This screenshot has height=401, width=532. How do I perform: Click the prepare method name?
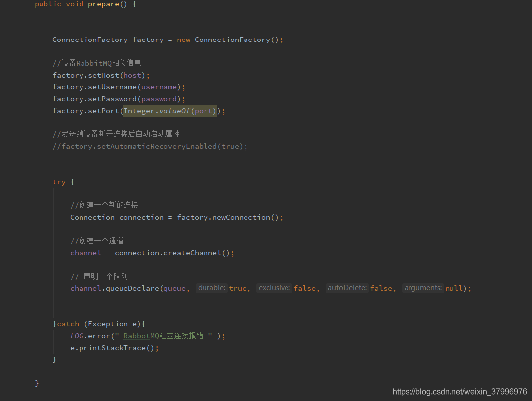tap(103, 4)
